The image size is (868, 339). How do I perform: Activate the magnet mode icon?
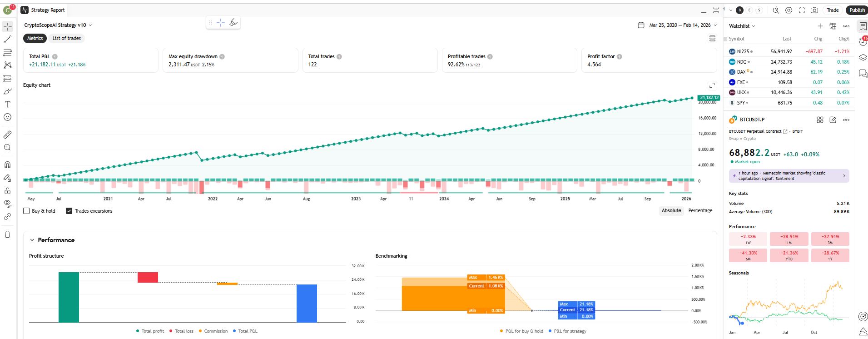[8, 165]
